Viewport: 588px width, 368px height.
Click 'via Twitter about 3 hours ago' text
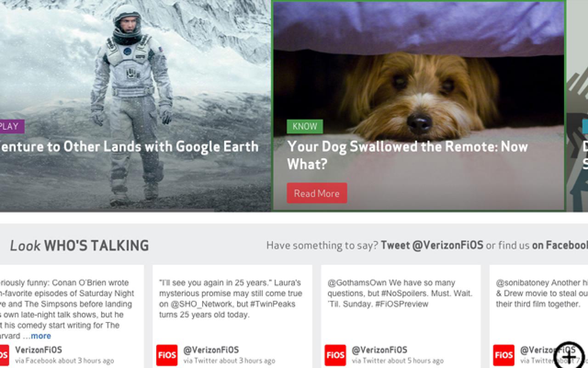(229, 361)
